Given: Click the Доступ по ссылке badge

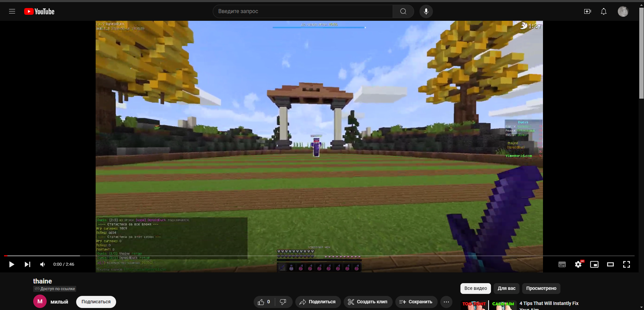Looking at the screenshot, I should 55,289.
